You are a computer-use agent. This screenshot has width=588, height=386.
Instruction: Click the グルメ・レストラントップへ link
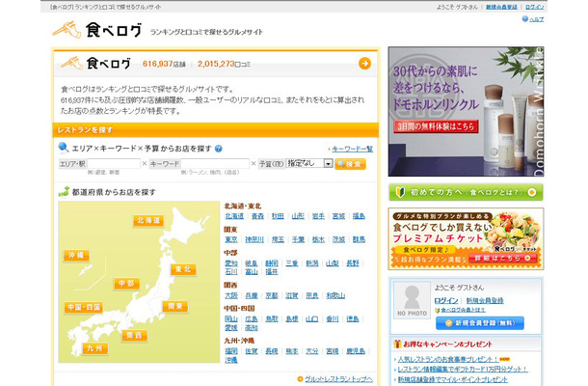click(338, 379)
